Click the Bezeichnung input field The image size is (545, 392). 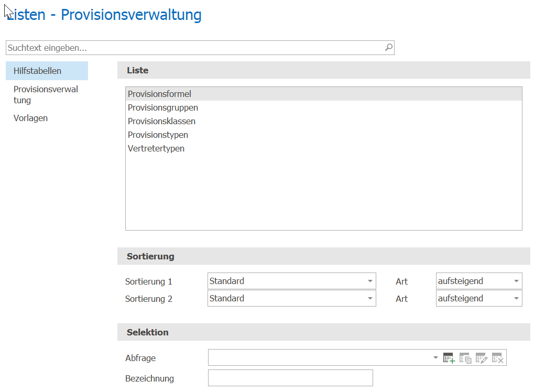click(x=290, y=378)
